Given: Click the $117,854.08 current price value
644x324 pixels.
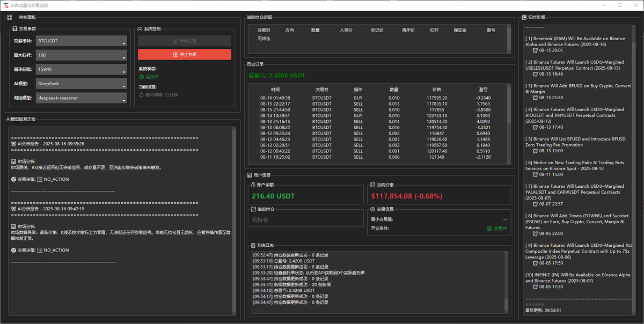Looking at the screenshot, I should [x=406, y=196].
